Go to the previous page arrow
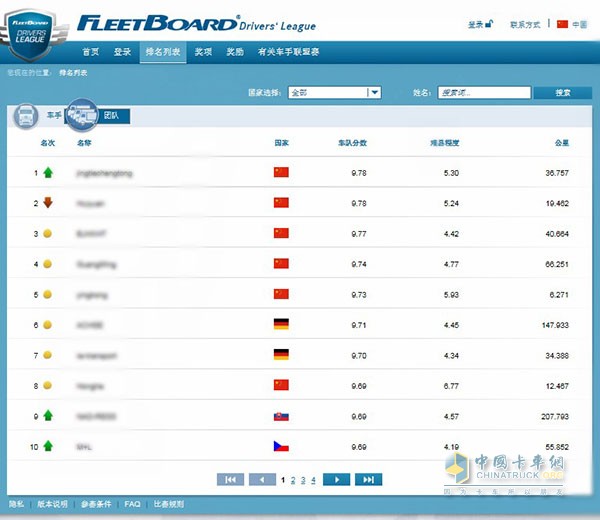 click(x=262, y=480)
